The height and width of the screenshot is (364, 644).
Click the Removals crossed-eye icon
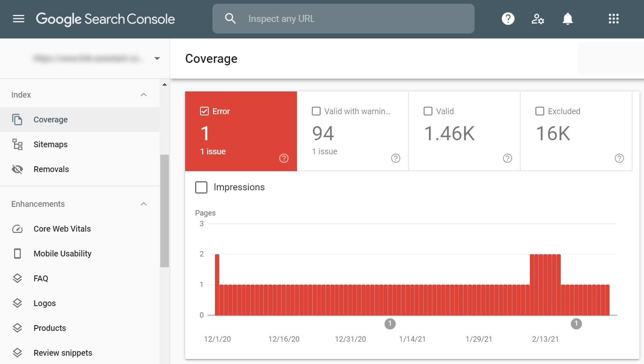click(x=17, y=169)
